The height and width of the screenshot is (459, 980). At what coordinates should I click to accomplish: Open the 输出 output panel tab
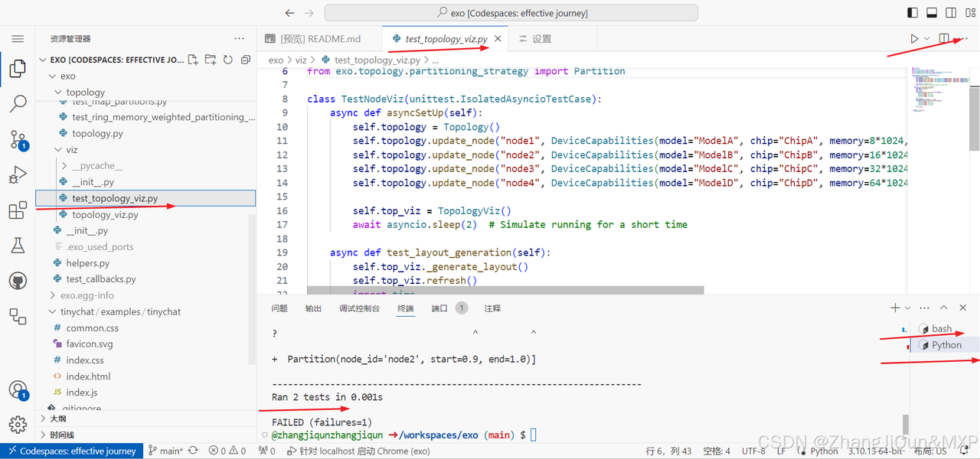[x=313, y=308]
